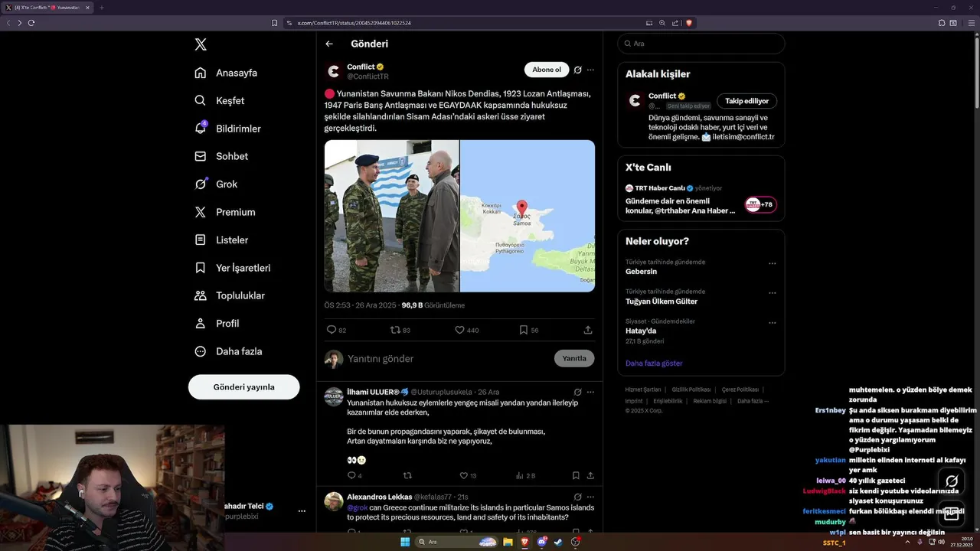Open the Keşfet search icon in sidebar

pos(201,100)
